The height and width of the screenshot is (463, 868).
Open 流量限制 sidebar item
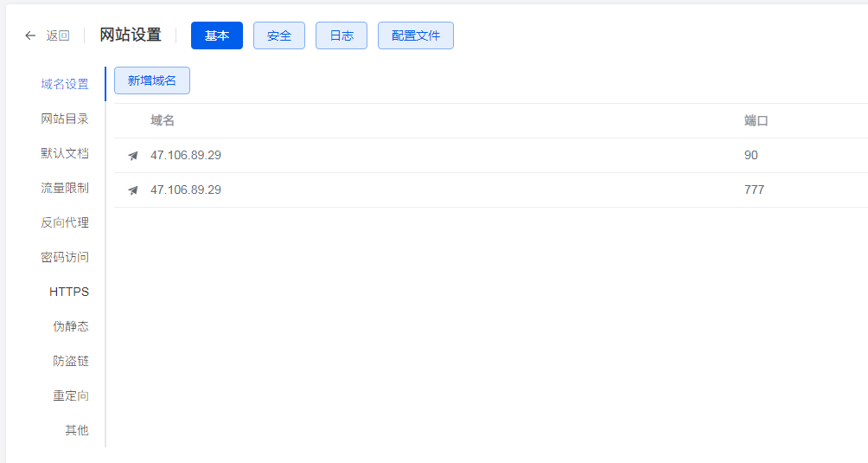(65, 188)
